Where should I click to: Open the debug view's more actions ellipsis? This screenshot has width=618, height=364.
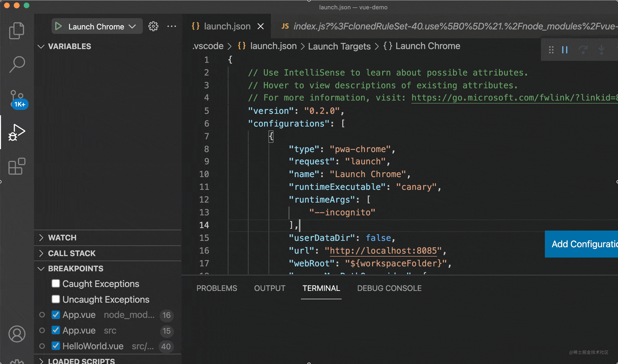(x=172, y=26)
